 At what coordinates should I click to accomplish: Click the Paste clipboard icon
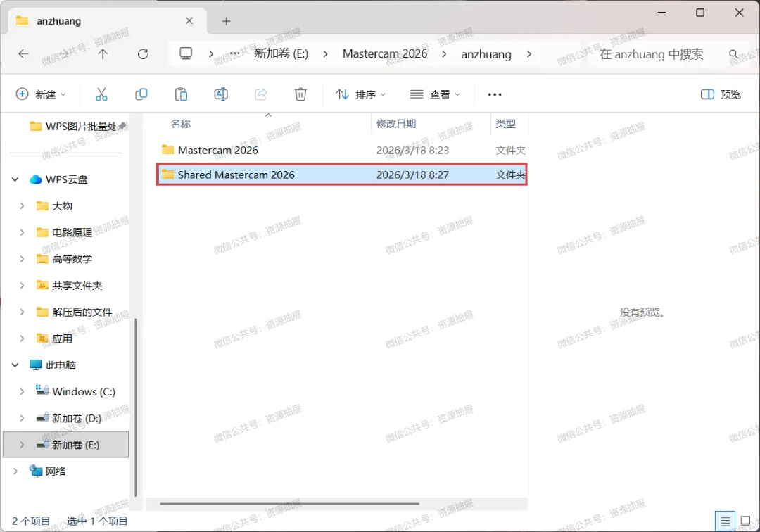181,94
